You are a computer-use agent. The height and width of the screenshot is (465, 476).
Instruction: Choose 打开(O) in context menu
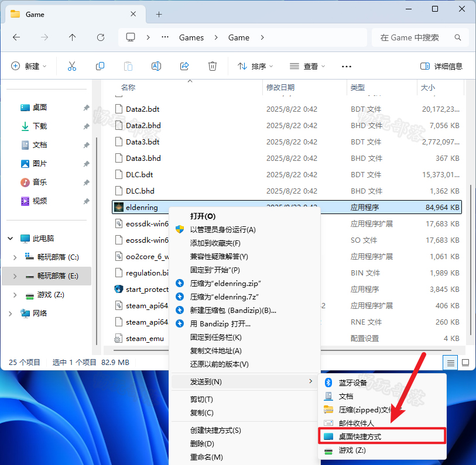pyautogui.click(x=203, y=216)
